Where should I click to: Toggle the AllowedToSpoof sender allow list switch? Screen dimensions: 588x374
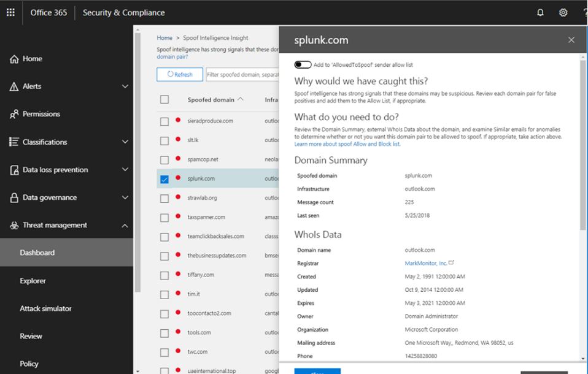point(303,64)
